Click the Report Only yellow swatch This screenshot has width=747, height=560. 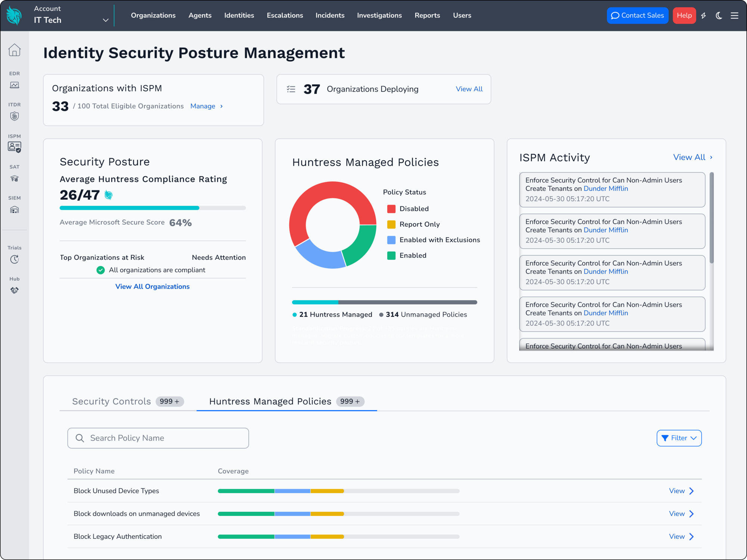click(391, 224)
